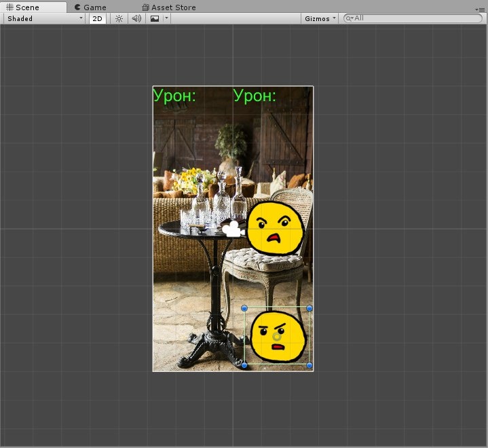The width and height of the screenshot is (488, 448).
Task: Click bottom-left blue resize handle of selection
Action: [x=244, y=365]
